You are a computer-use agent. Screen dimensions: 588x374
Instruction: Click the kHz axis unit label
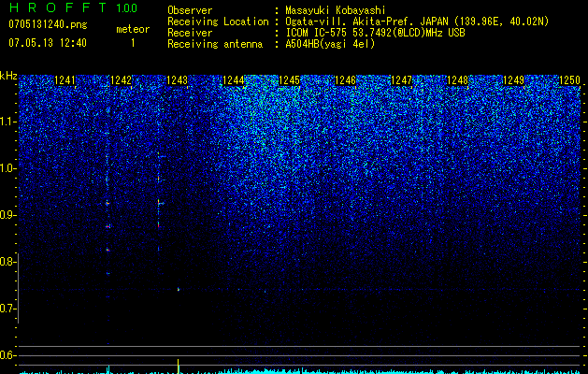click(8, 76)
